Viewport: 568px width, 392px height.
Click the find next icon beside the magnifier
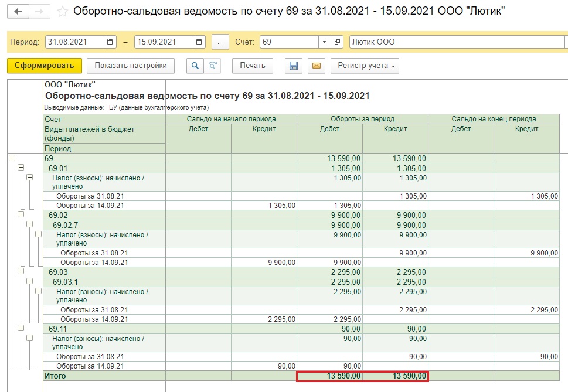tap(213, 66)
